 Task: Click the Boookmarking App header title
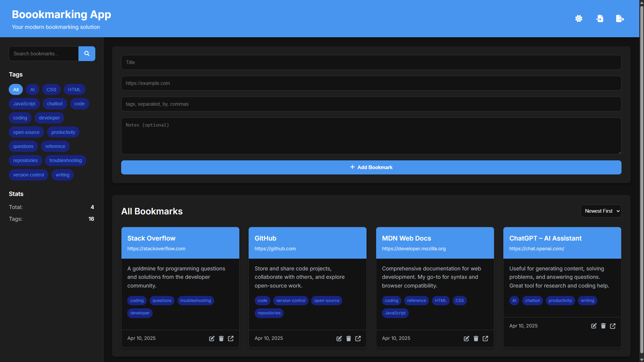tap(61, 14)
